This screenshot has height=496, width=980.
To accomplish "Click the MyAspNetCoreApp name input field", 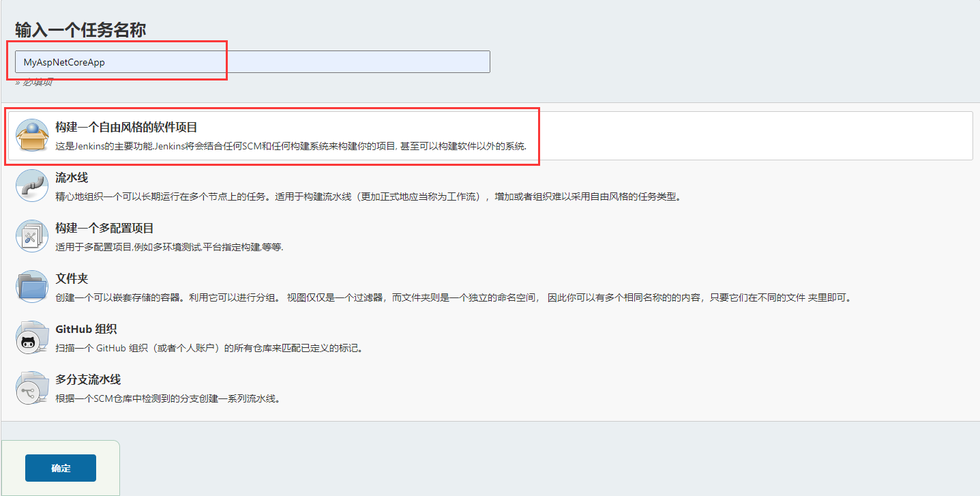I will [x=252, y=61].
